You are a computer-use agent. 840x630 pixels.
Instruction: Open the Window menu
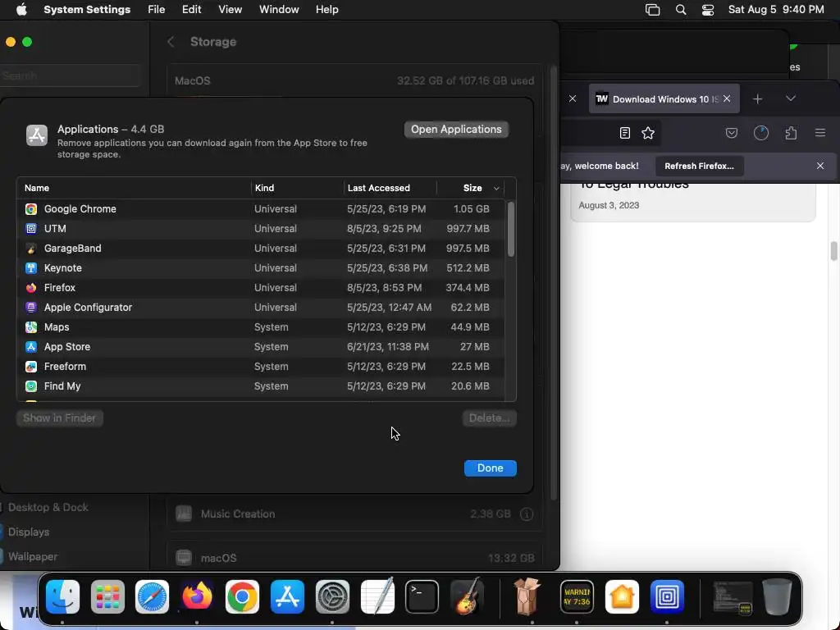tap(279, 10)
